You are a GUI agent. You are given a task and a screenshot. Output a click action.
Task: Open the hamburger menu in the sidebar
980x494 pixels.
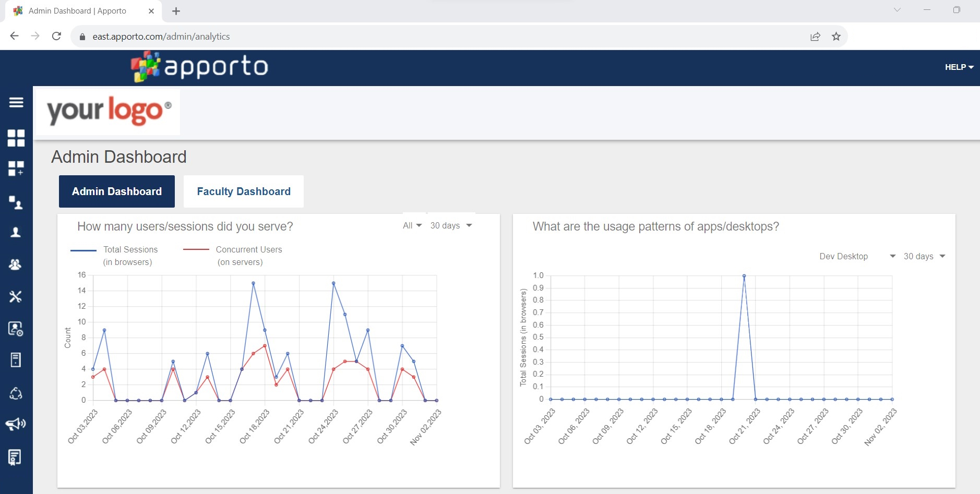pyautogui.click(x=16, y=102)
